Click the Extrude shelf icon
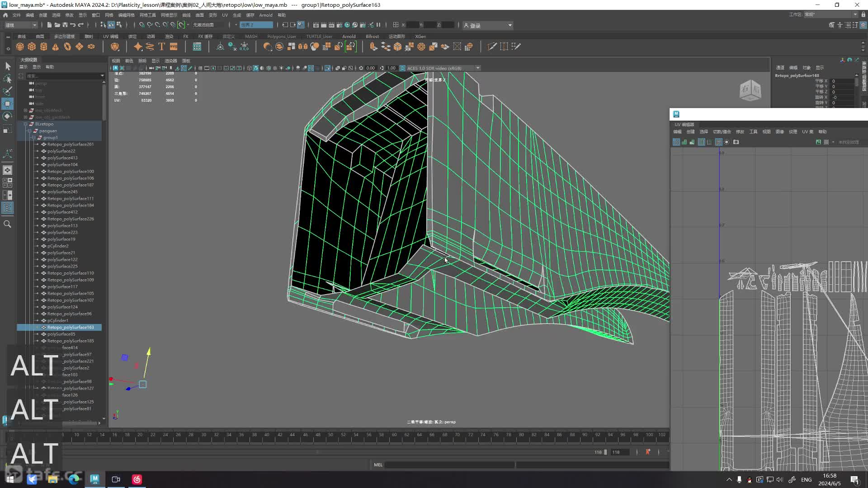Image resolution: width=868 pixels, height=488 pixels. click(x=373, y=47)
